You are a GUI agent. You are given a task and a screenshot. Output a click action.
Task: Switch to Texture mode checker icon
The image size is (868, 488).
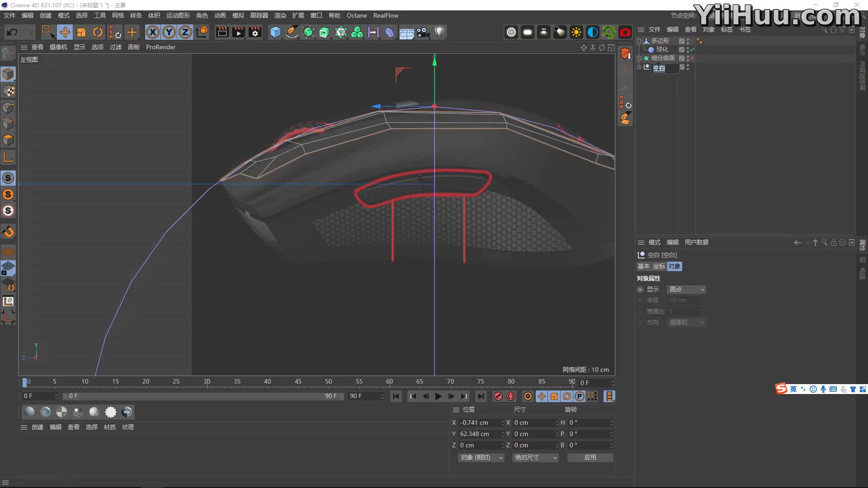(x=8, y=91)
